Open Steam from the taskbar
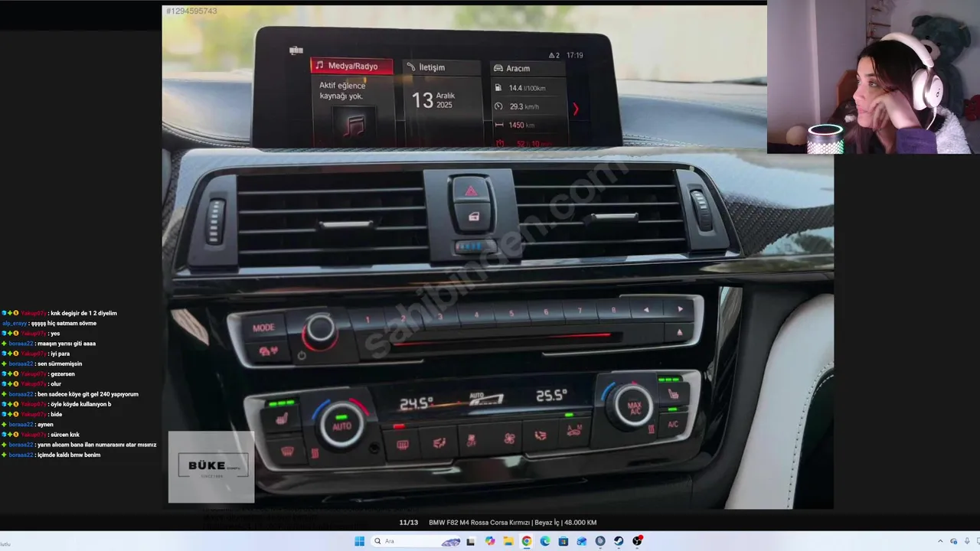This screenshot has width=980, height=551. click(619, 541)
